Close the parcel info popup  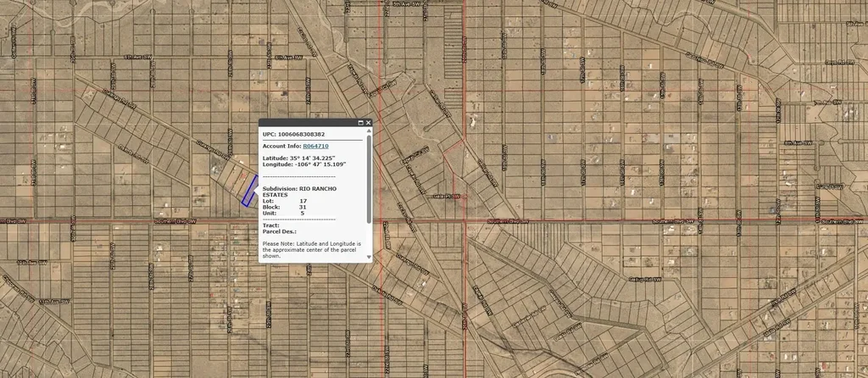(x=369, y=123)
